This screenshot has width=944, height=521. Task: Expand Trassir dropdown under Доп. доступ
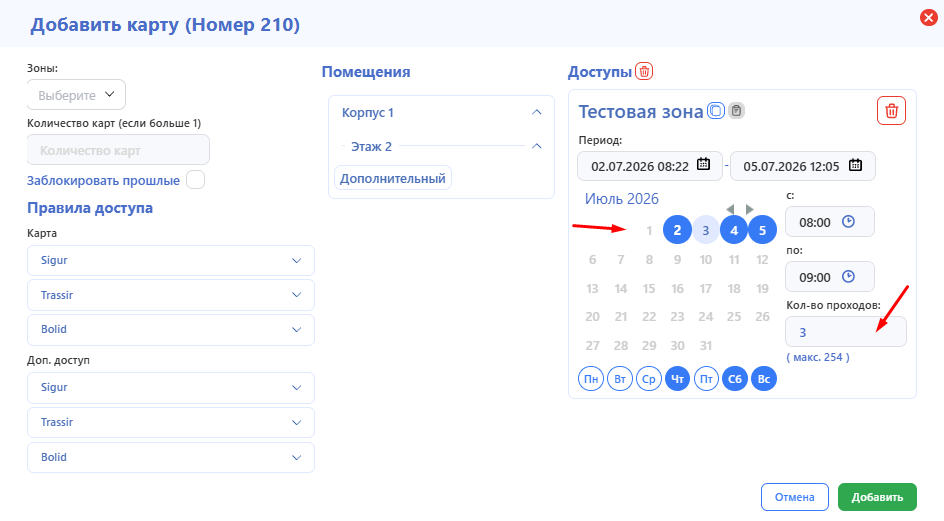pos(170,422)
